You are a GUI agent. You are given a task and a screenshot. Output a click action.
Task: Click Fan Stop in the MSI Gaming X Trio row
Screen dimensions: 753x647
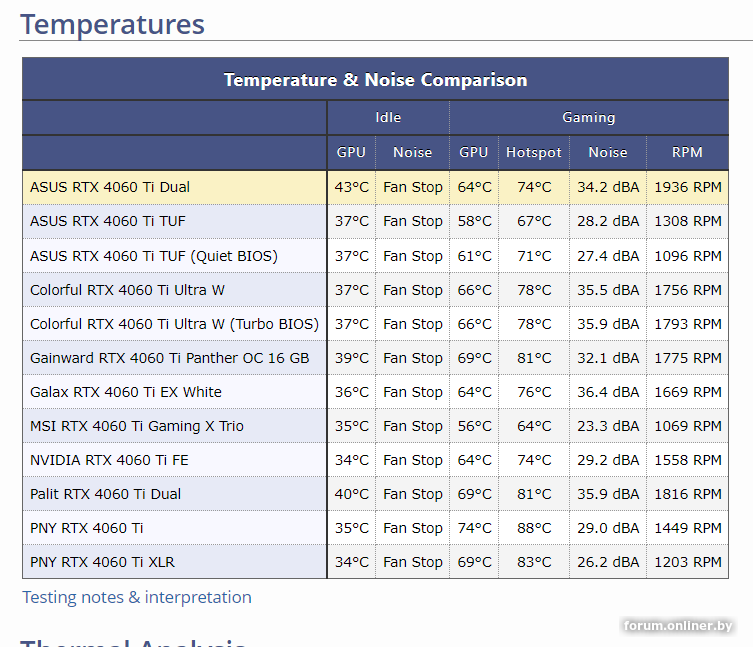coord(413,426)
